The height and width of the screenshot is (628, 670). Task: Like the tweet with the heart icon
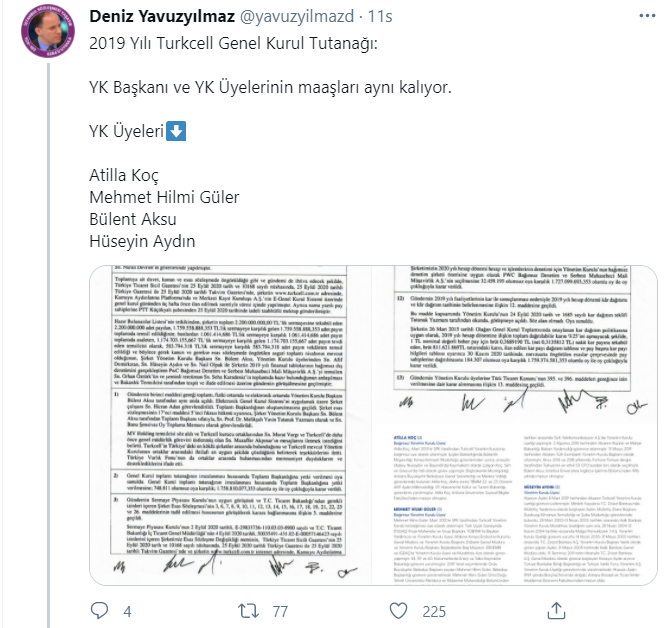398,611
